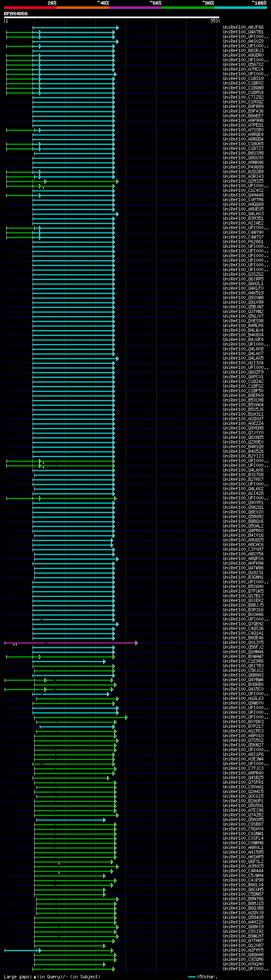Select the UniRef100_A9RQE4 label
The height and width of the screenshot is (980, 271).
pyautogui.click(x=243, y=135)
